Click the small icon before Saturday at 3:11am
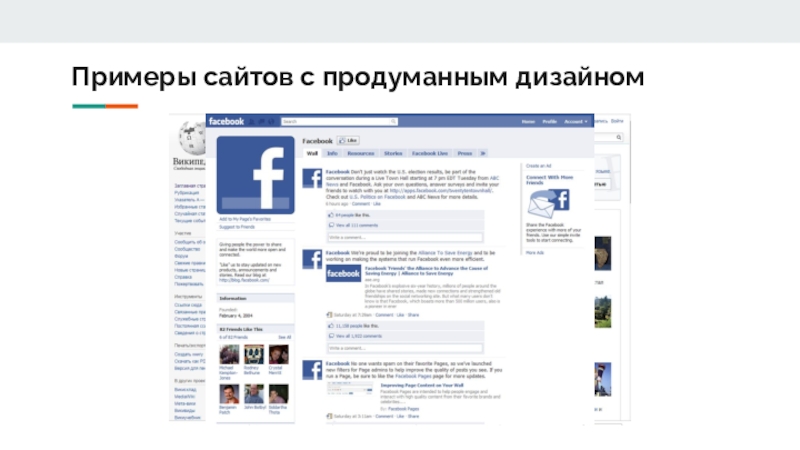The height and width of the screenshot is (450, 800). coord(330,416)
